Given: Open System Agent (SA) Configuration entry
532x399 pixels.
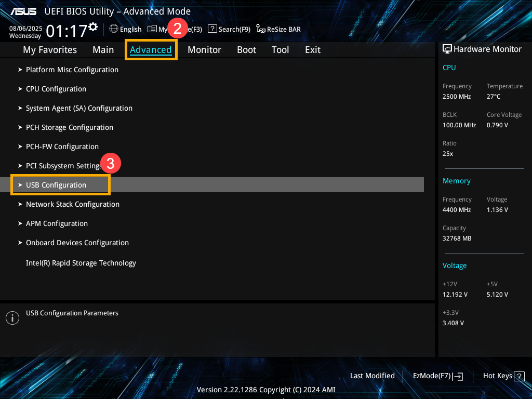Looking at the screenshot, I should [x=79, y=108].
